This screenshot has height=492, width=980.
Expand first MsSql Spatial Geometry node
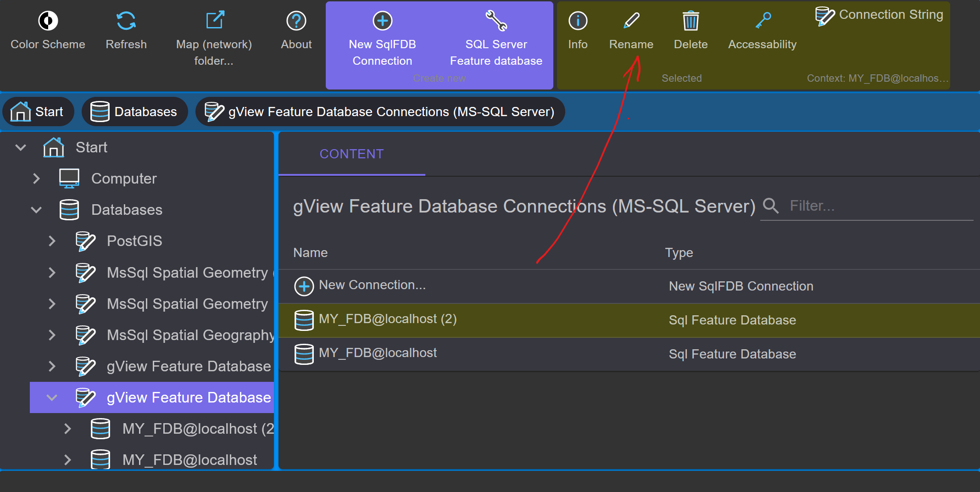click(x=52, y=273)
